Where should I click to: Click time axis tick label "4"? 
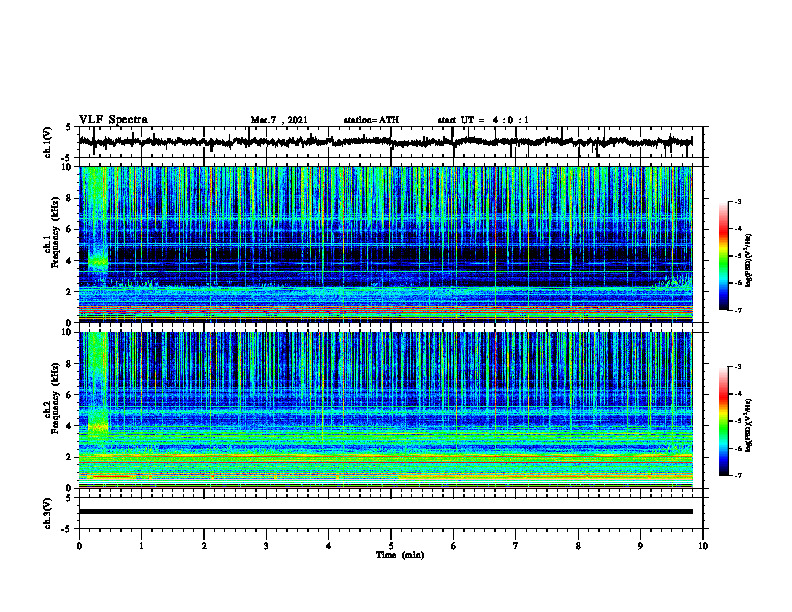click(328, 546)
